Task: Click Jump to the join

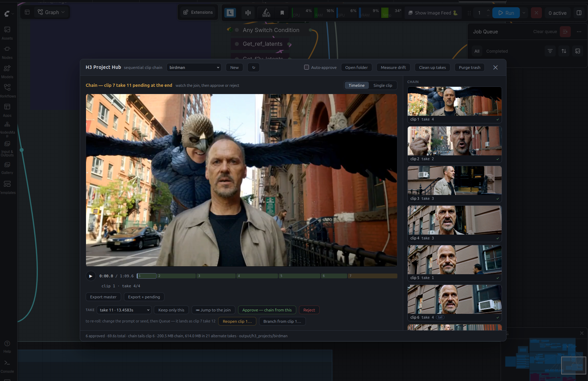Action: pos(213,310)
